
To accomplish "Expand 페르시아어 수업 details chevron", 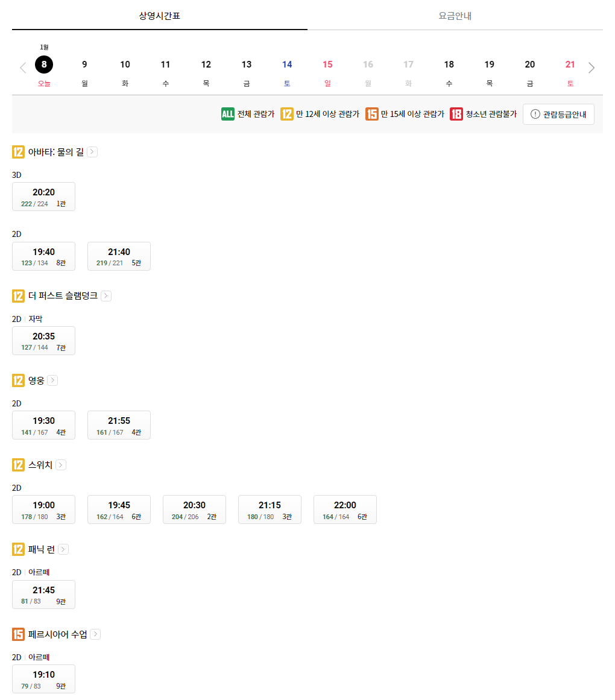I will [x=95, y=634].
